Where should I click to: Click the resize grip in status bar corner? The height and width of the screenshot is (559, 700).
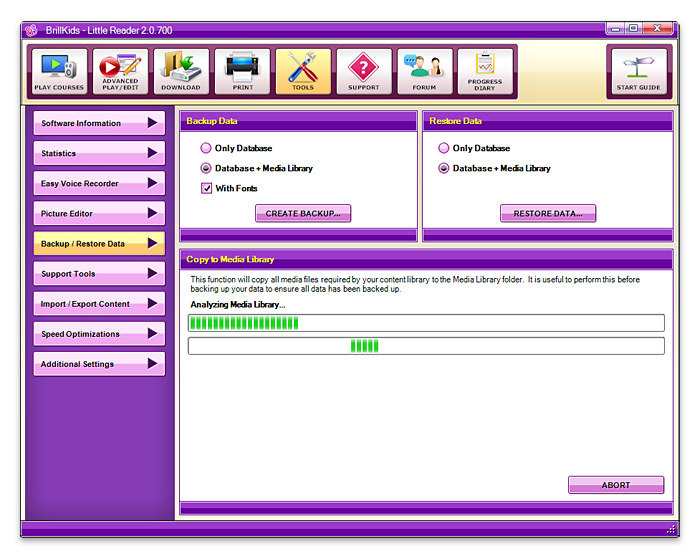671,529
